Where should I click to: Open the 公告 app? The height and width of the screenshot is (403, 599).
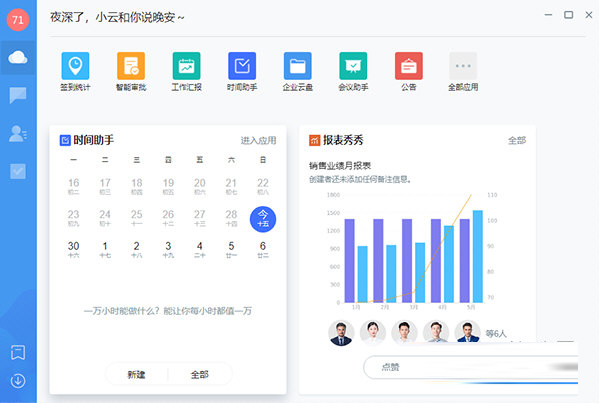[x=409, y=72]
